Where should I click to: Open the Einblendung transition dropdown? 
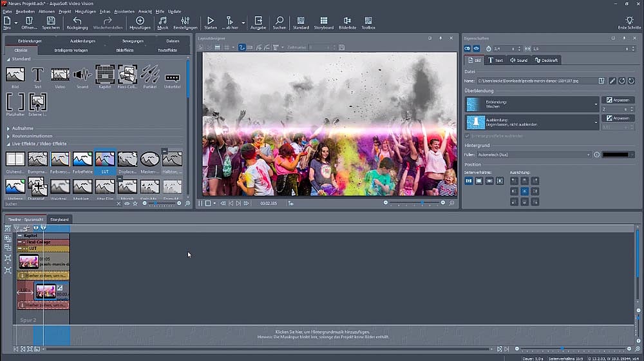click(x=596, y=104)
